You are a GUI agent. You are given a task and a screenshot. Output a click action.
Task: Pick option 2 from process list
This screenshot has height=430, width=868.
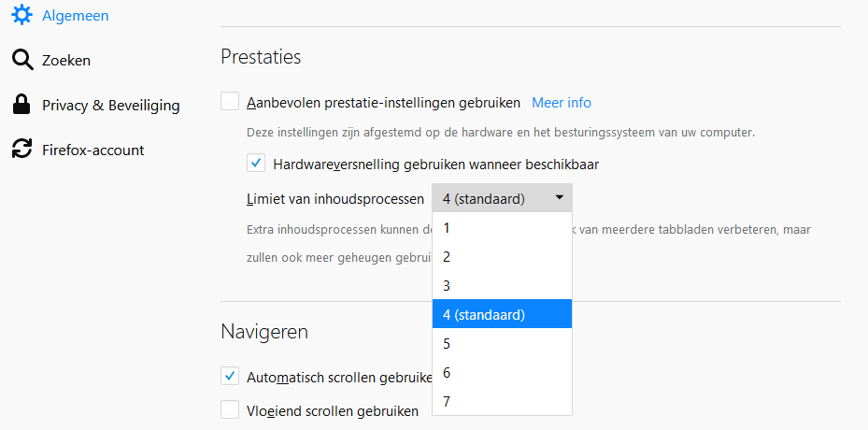pos(502,256)
